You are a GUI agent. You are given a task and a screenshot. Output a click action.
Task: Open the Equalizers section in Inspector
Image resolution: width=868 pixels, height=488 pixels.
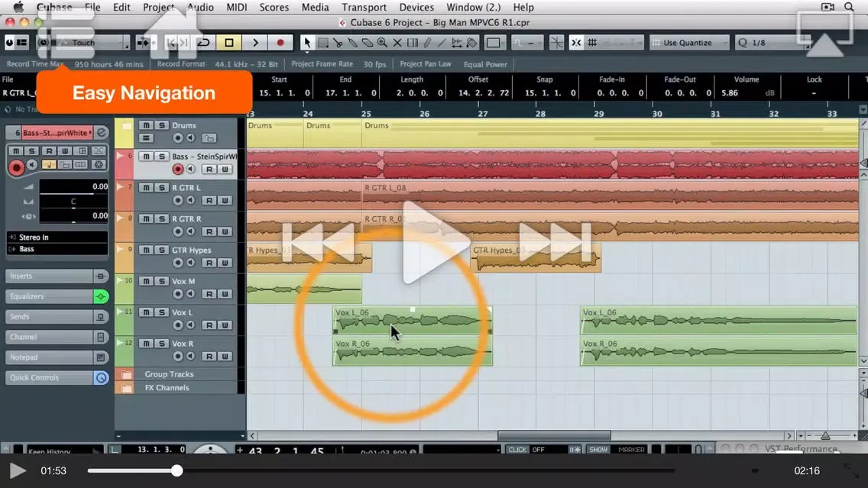[49, 296]
